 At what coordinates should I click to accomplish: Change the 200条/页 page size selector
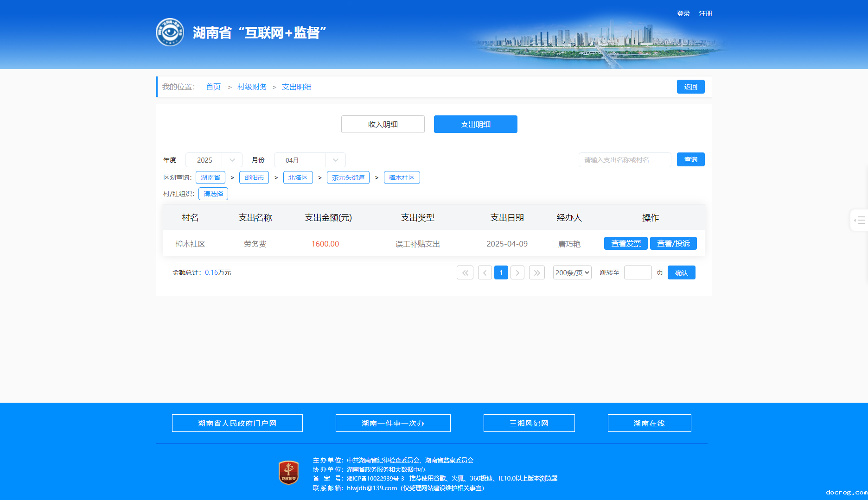(572, 272)
